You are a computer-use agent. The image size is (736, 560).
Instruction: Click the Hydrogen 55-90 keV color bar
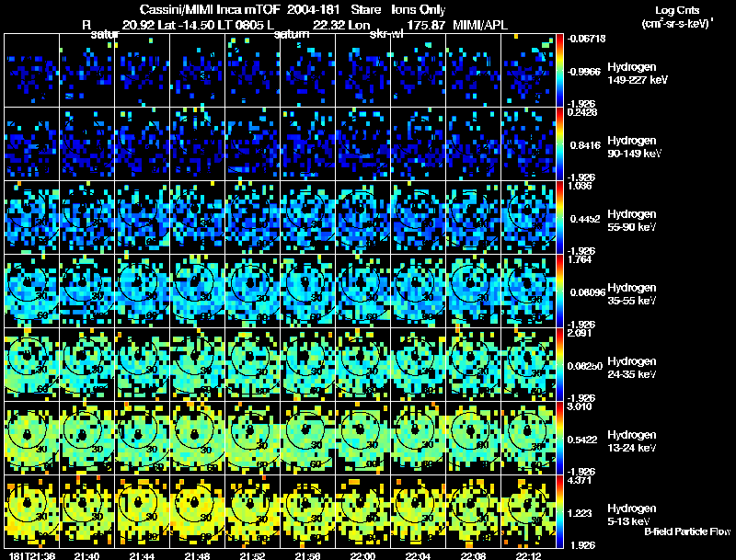point(559,218)
